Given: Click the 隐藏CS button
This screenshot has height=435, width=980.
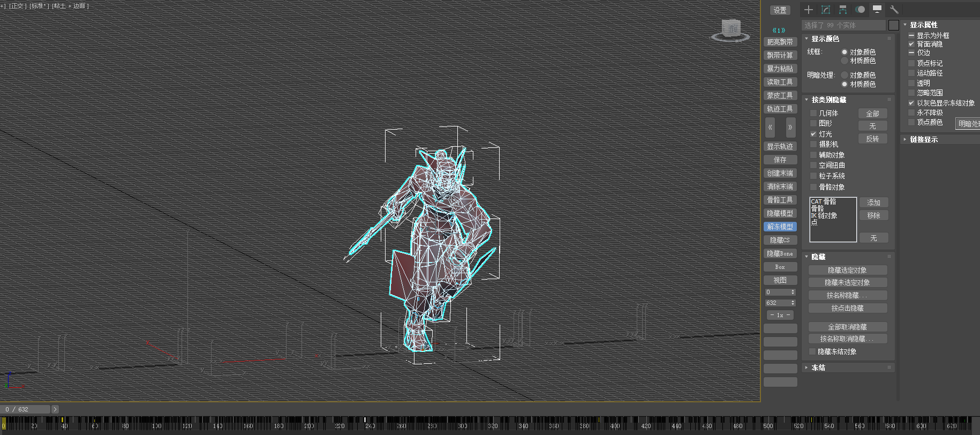Looking at the screenshot, I should coord(780,240).
